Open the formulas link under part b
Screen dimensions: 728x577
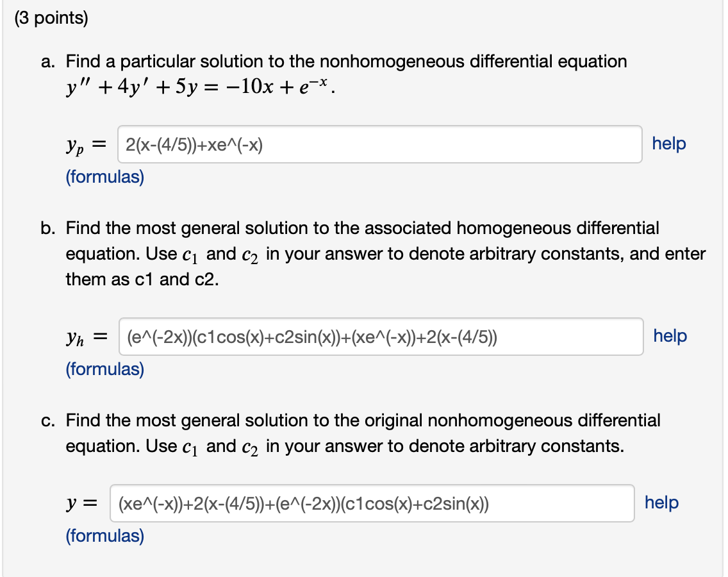point(105,369)
